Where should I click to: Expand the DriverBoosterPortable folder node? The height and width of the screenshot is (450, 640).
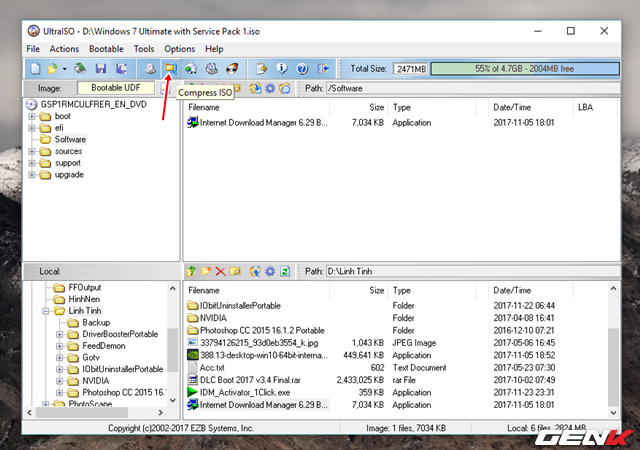[60, 334]
